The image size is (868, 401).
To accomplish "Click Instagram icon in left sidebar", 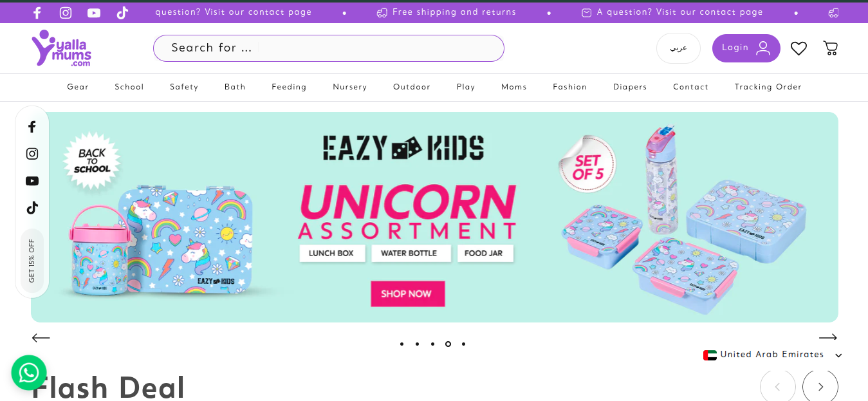I will pyautogui.click(x=32, y=154).
